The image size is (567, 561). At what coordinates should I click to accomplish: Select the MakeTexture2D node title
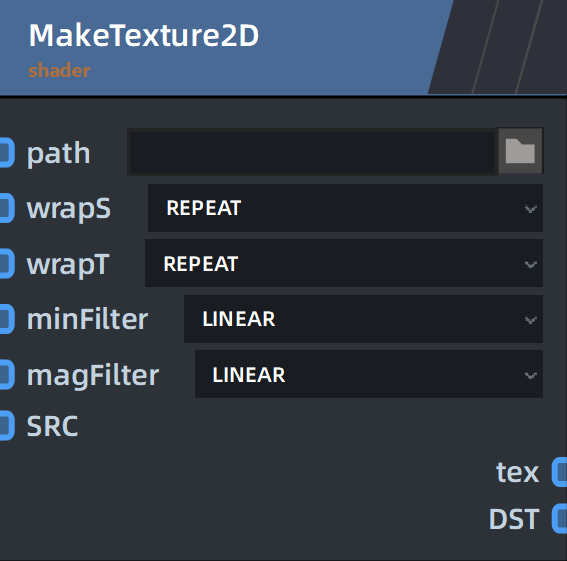[144, 35]
